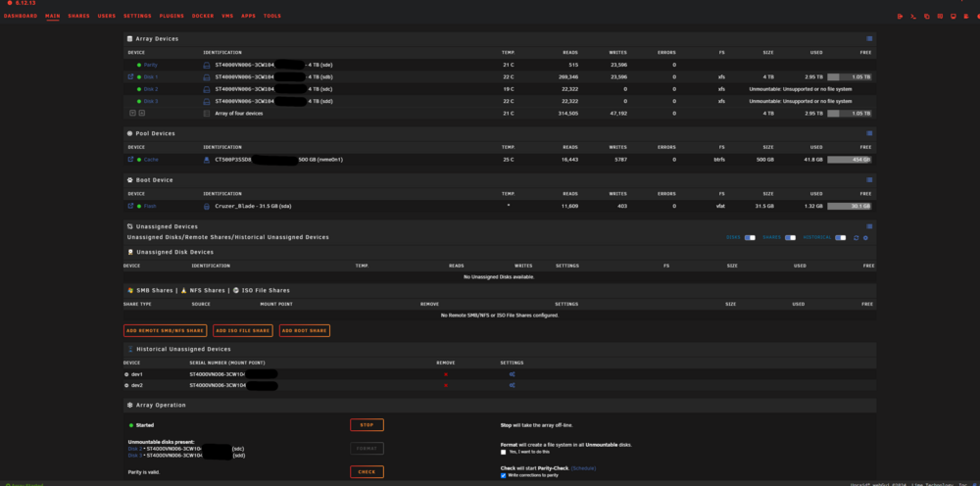The width and height of the screenshot is (980, 486).
Task: Toggle the SHARES switch
Action: click(790, 237)
